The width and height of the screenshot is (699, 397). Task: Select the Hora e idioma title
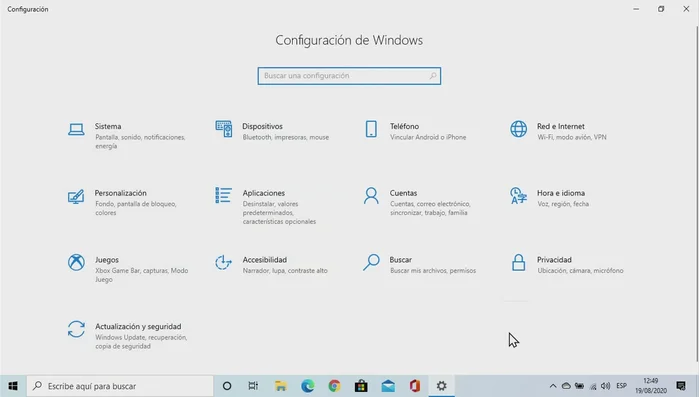(x=561, y=193)
